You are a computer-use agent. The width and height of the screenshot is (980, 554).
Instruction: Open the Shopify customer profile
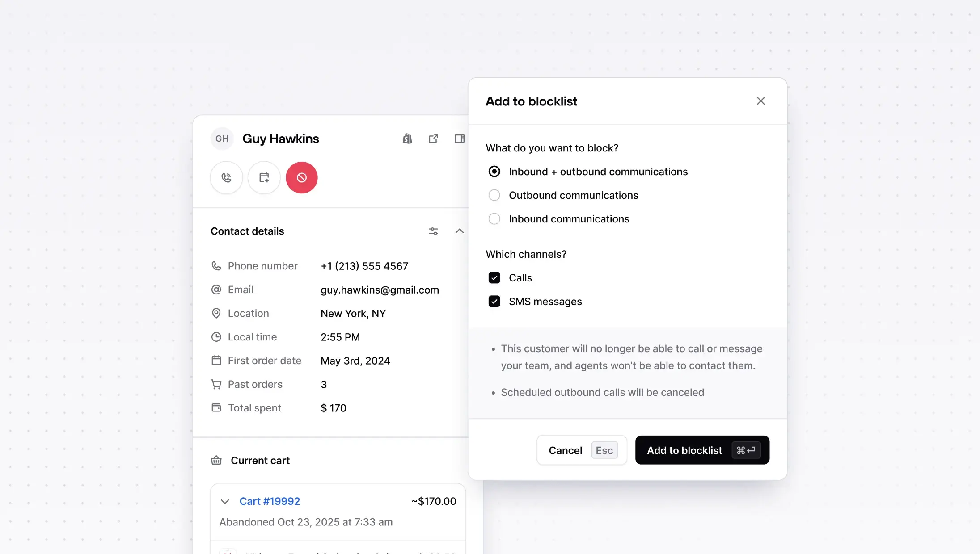coord(406,138)
